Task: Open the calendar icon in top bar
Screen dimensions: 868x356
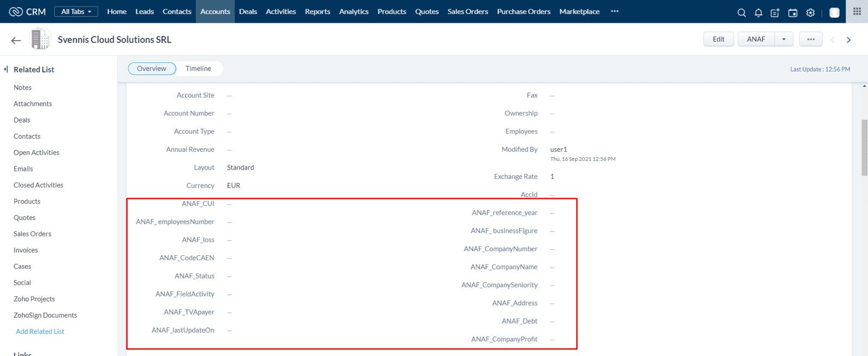Action: 793,12
